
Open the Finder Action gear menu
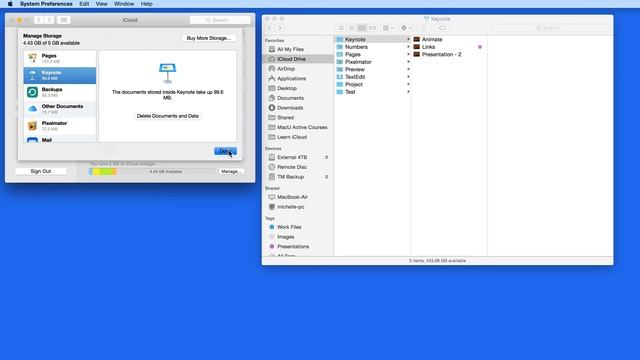pyautogui.click(x=406, y=28)
